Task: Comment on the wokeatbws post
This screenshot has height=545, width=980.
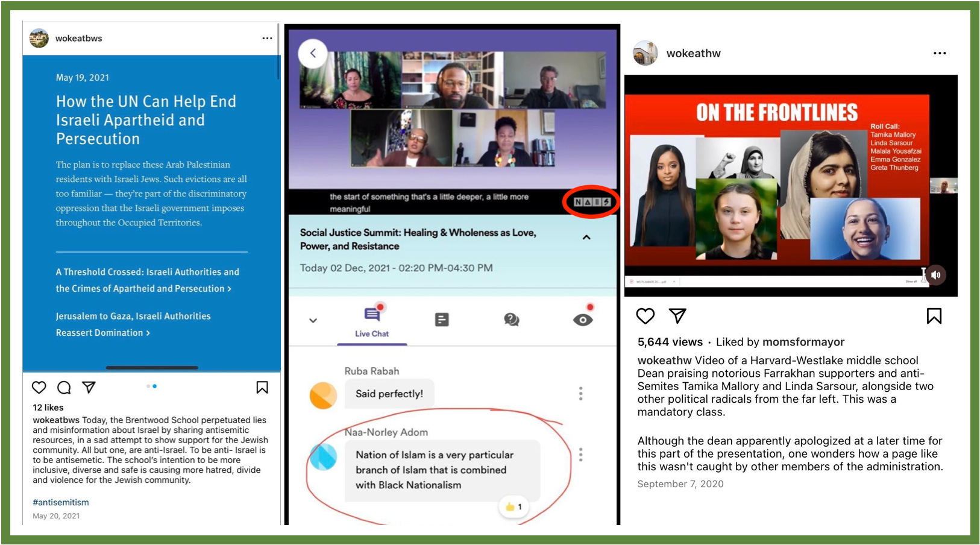Action: click(x=64, y=388)
